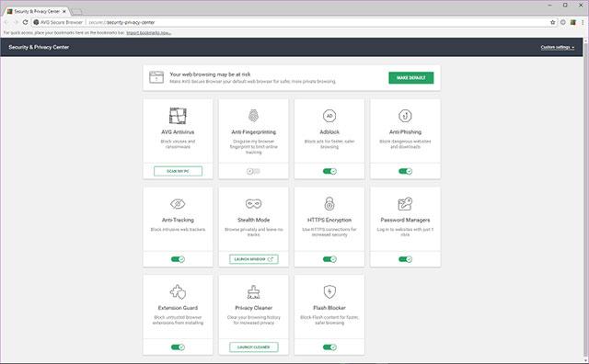This screenshot has height=364, width=589.
Task: Enable the Anti-Fingerprinting toggle
Action: click(x=253, y=171)
